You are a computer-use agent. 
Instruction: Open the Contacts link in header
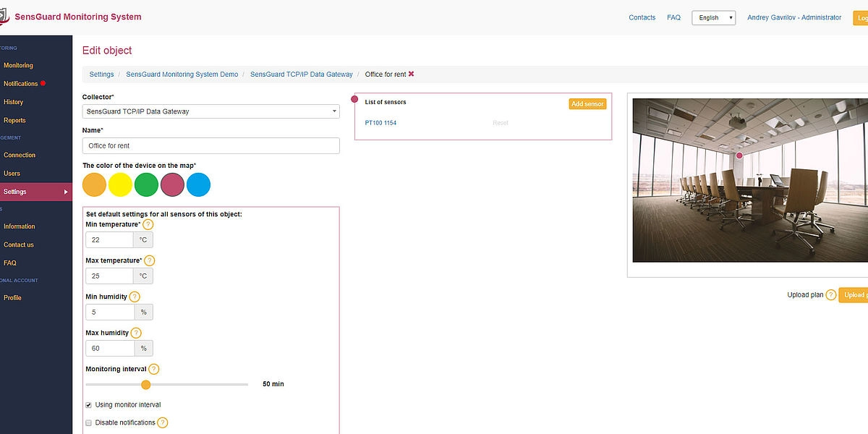pos(642,17)
